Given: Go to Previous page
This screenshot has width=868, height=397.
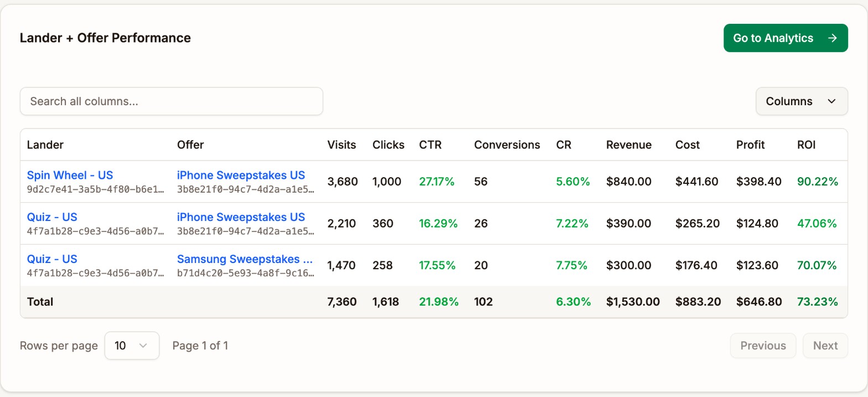Looking at the screenshot, I should [x=763, y=346].
